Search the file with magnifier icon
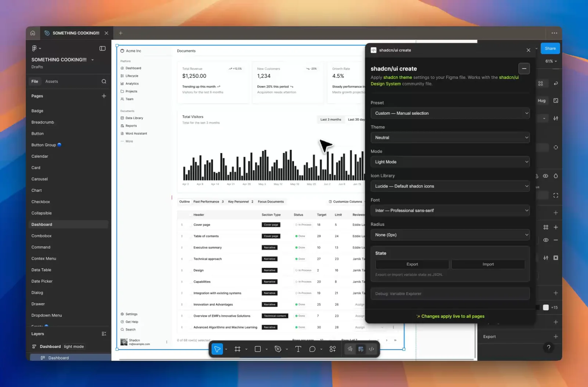Viewport: 588px width, 387px height. (104, 82)
